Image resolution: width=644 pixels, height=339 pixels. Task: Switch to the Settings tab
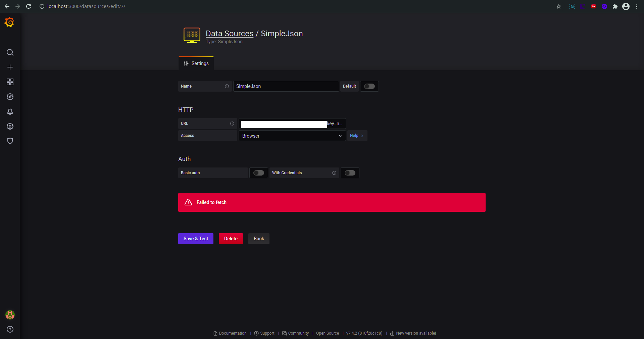(x=196, y=63)
